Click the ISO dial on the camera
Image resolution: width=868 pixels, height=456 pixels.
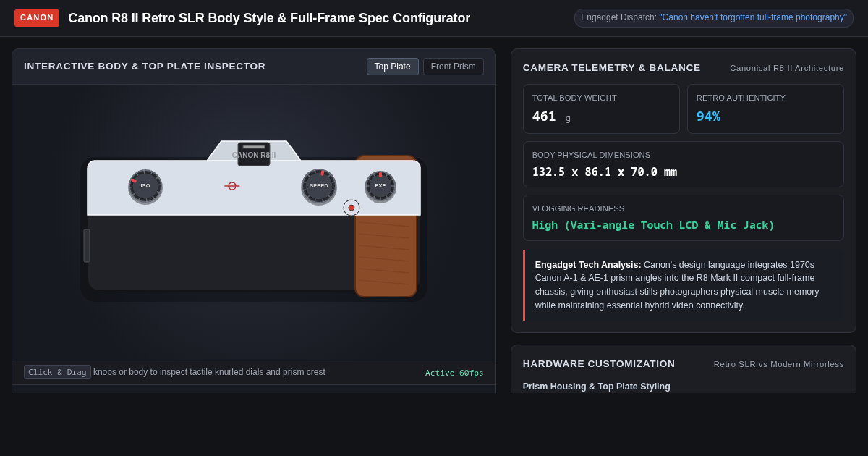[145, 187]
